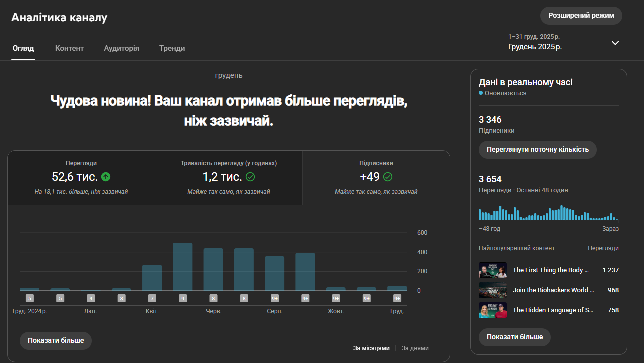
Task: Click the 48-hour real-time views bar chart
Action: 549,213
